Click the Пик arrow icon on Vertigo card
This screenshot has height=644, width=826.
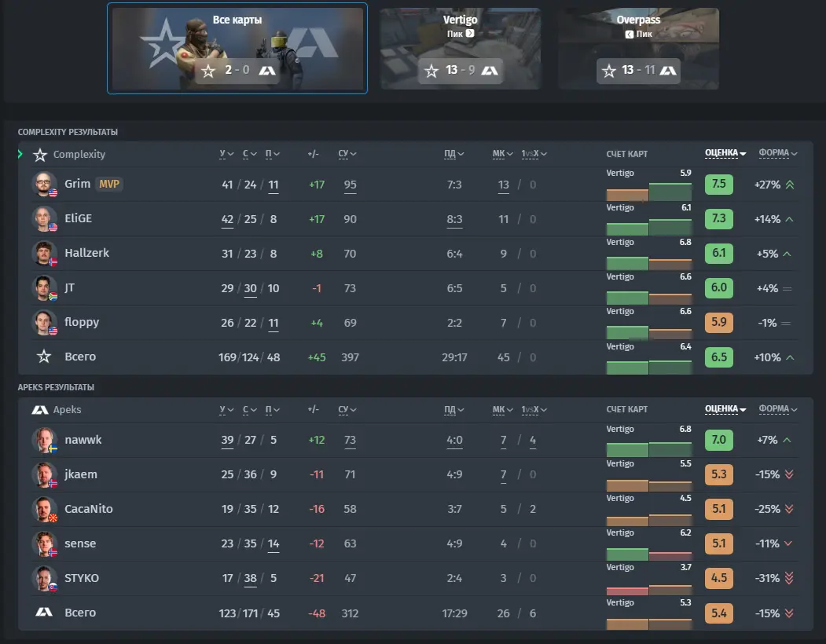click(x=470, y=33)
